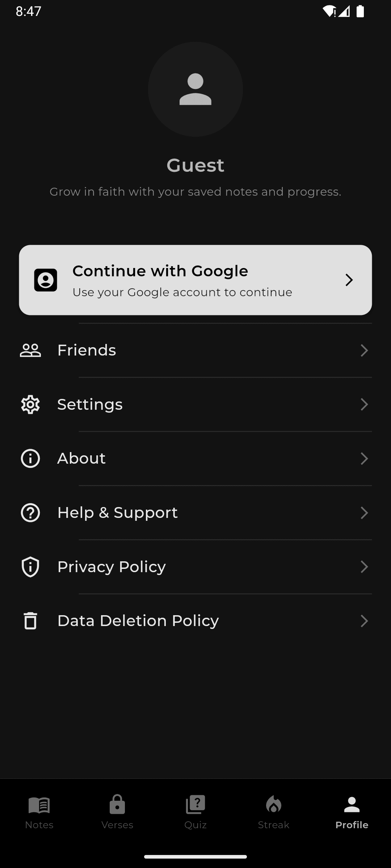391x868 pixels.
Task: Click the Settings gear icon
Action: [x=30, y=404]
